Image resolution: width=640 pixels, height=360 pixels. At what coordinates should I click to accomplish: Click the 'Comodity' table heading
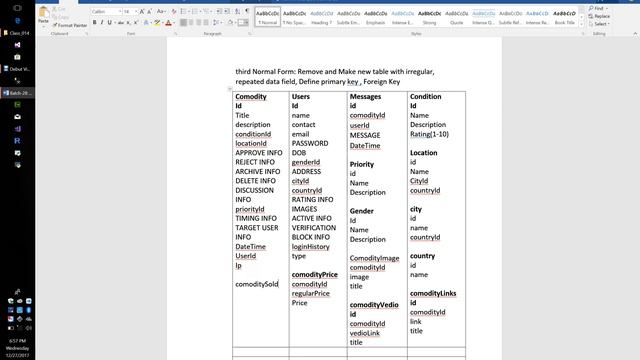[x=251, y=96]
